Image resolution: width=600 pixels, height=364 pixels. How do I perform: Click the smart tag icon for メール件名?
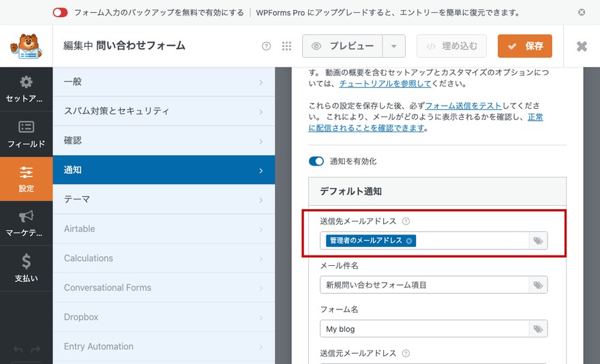click(x=538, y=285)
